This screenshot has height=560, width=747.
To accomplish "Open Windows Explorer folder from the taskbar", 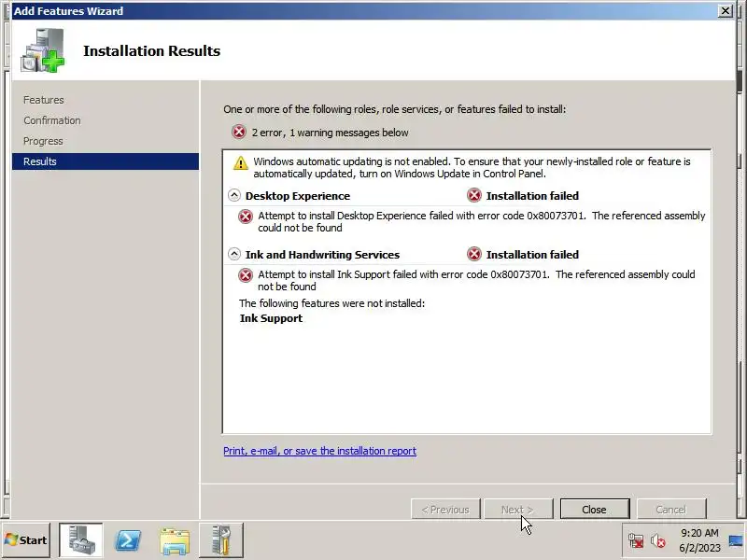I will pos(175,541).
